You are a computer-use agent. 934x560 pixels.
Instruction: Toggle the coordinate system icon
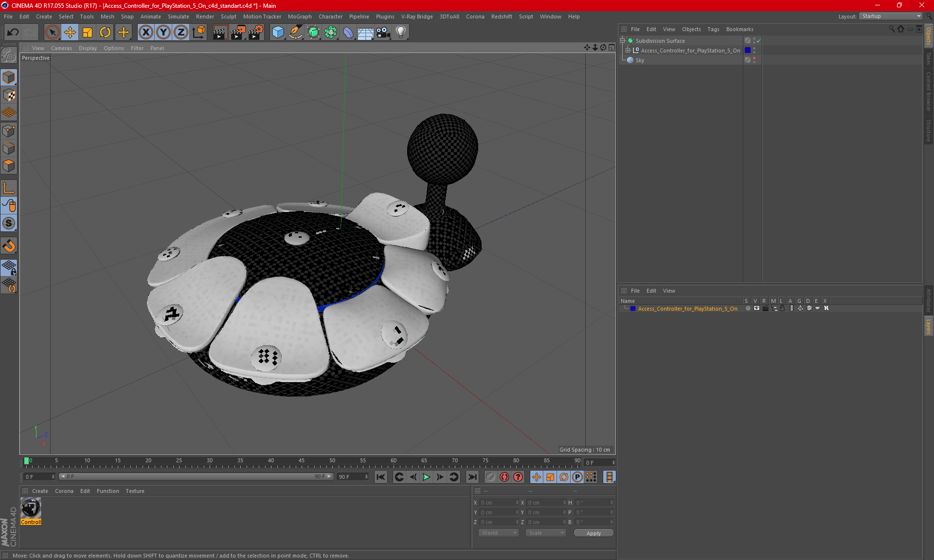[x=198, y=33]
